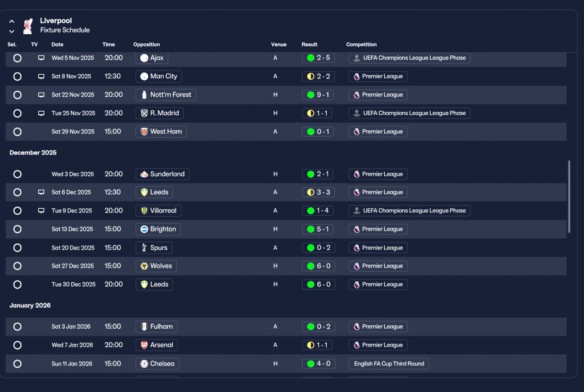Open the English FA Cup Third Round competition

tap(389, 364)
